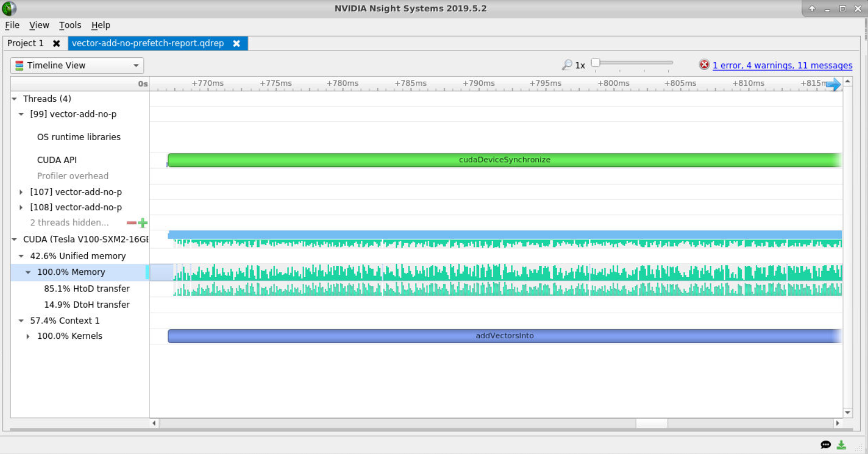Click the horizontal scrollbar right arrow
868x454 pixels.
[837, 423]
